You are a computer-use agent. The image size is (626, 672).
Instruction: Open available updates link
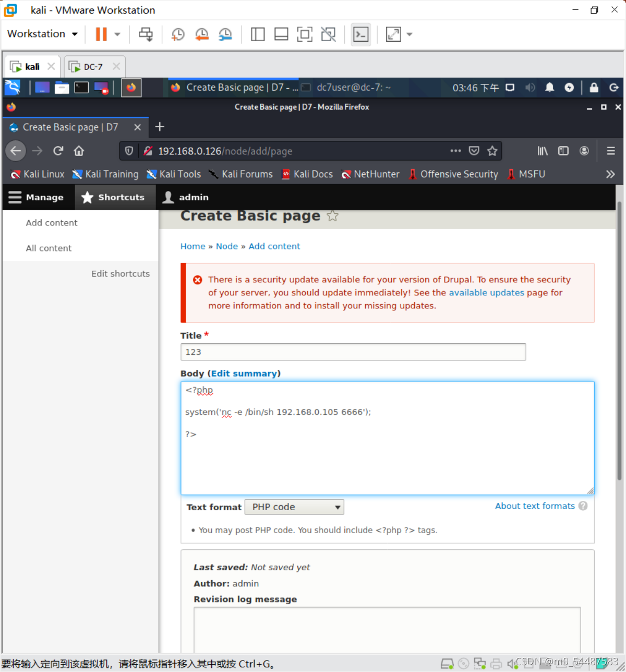[487, 293]
